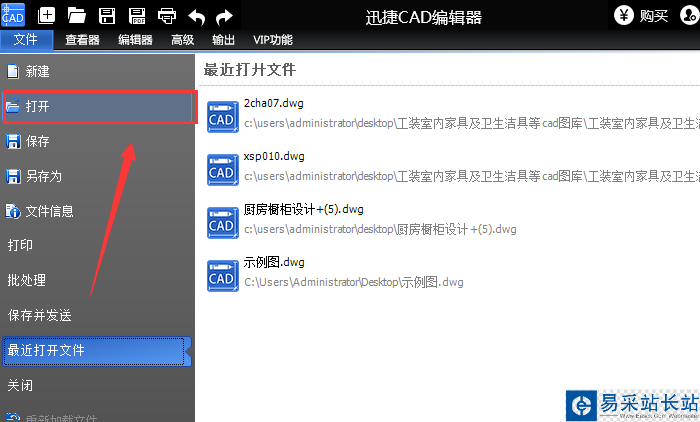Click the CAD icon beside 示例图.dwg
700x422 pixels.
222,276
